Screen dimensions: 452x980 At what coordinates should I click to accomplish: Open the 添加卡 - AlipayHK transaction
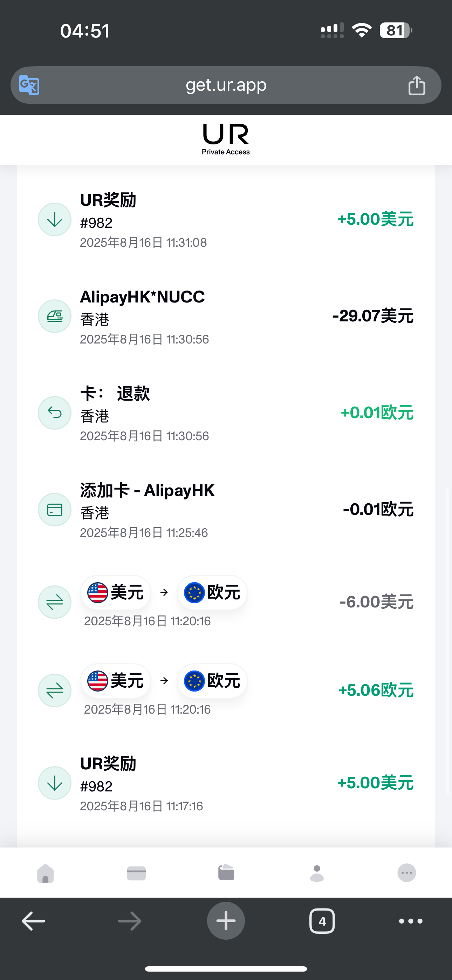point(226,510)
